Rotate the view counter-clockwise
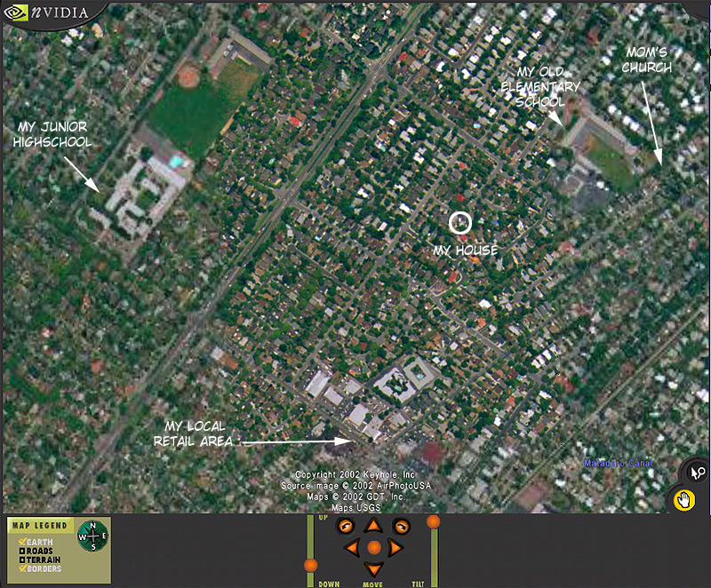Screen dimensions: 711x588 pos(344,526)
